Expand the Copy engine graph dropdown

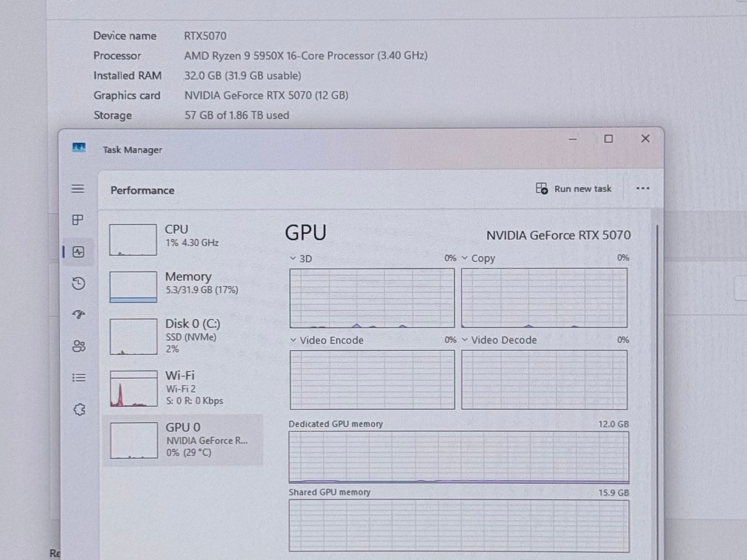tap(465, 258)
